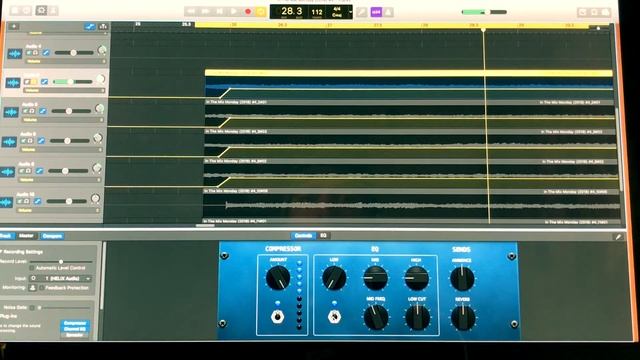Mute the Audio 10 track
The width and height of the screenshot is (640, 360).
coord(20,201)
